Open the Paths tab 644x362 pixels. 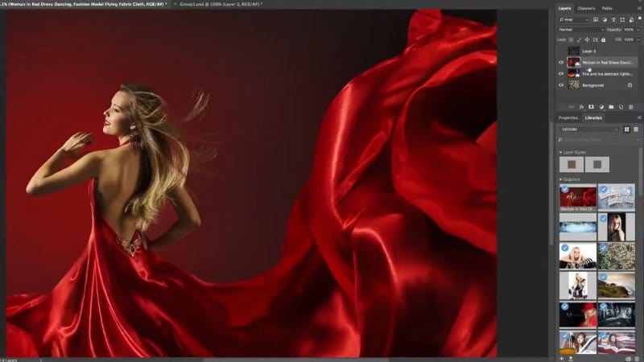[x=607, y=8]
